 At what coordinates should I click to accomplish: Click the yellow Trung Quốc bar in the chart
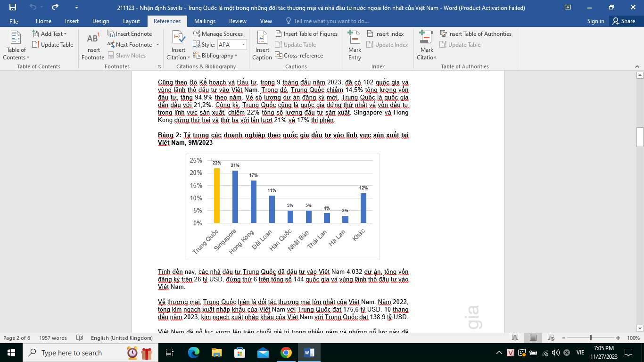[x=217, y=196]
